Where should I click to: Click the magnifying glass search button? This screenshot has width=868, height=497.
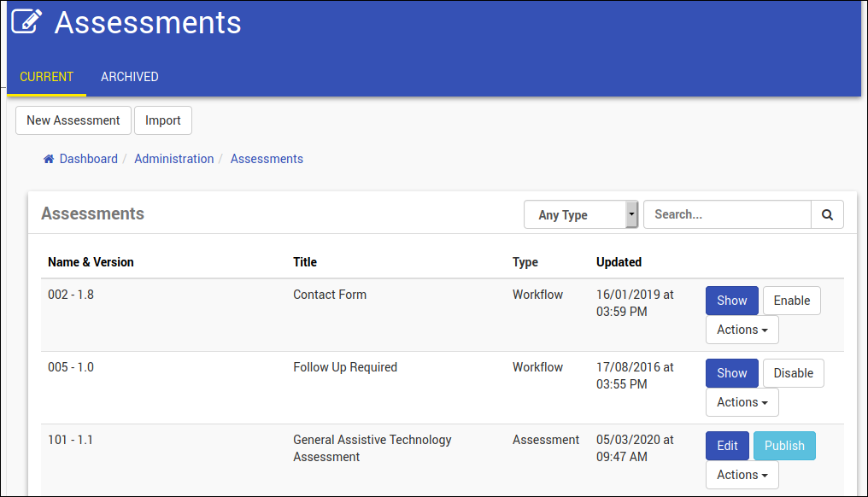[x=827, y=215]
